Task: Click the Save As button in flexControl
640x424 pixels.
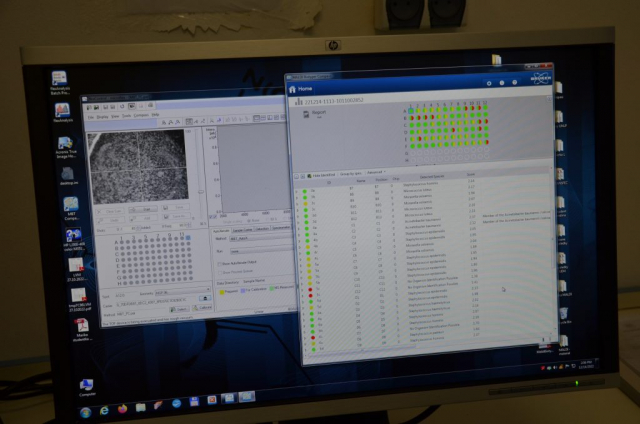Action: (176, 216)
